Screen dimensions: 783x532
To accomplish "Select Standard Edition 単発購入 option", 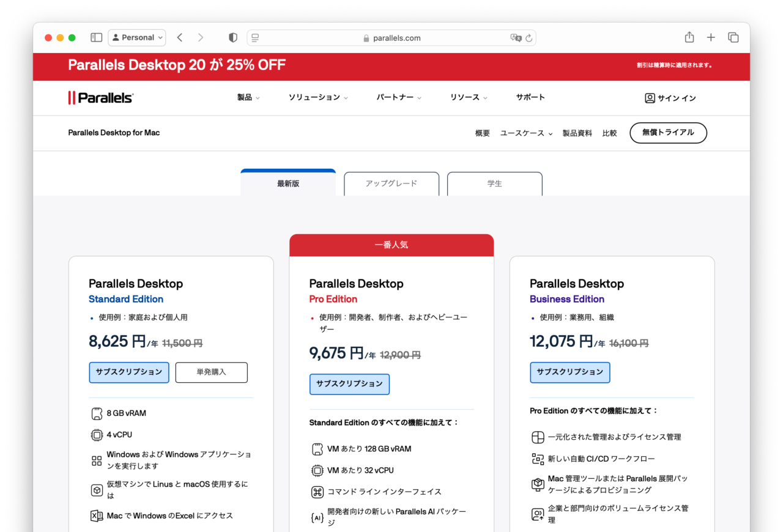I will (x=212, y=372).
